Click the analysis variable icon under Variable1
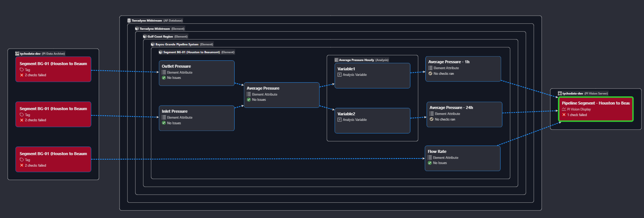The width and height of the screenshot is (644, 218). pyautogui.click(x=339, y=75)
